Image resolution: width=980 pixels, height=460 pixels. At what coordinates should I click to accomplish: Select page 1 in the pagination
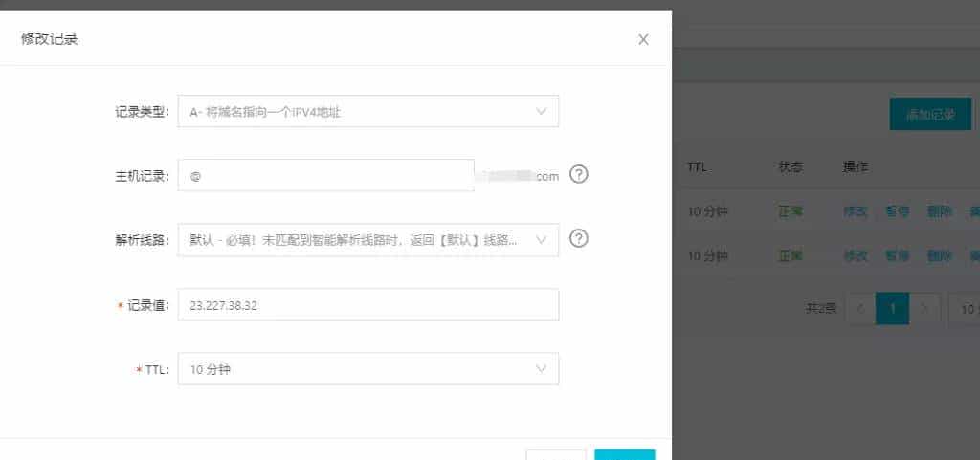893,309
